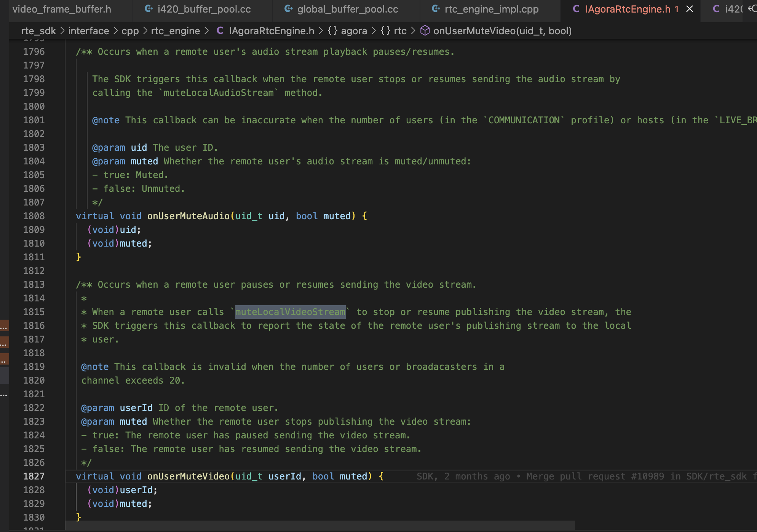Viewport: 757px width, 532px height.
Task: Click the method cube icon before onUserMuteVideo
Action: (x=425, y=31)
